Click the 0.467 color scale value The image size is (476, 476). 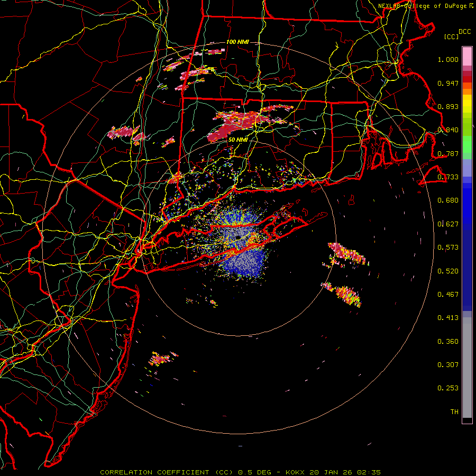[448, 295]
